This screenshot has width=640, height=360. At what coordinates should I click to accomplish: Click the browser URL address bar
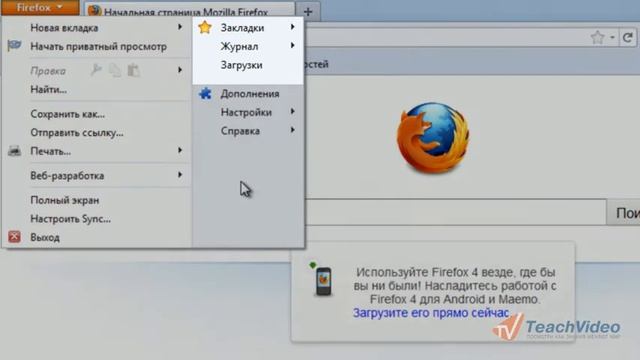click(447, 38)
